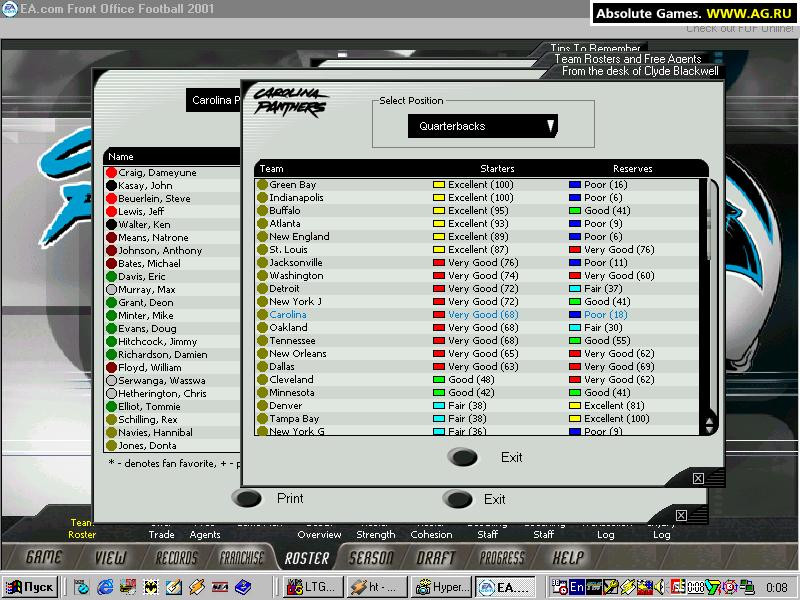Click gray icon beside Murray, Max
This screenshot has height=600, width=800.
coord(111,289)
